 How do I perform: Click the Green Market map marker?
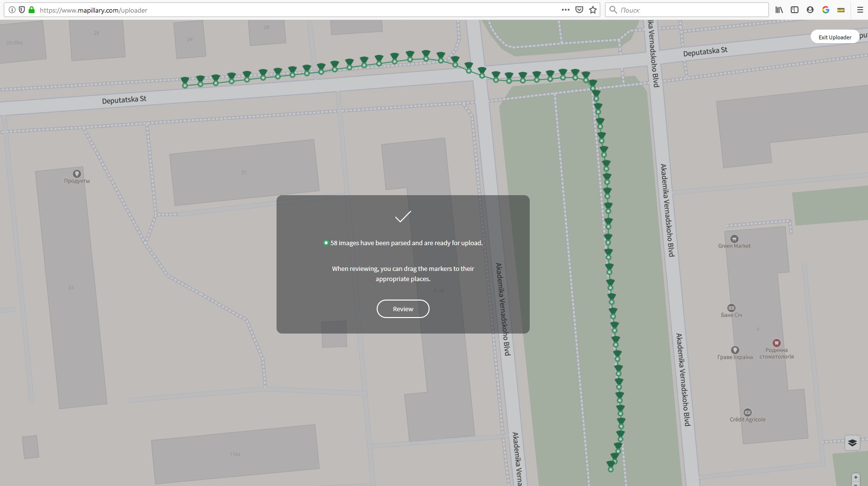pos(734,239)
